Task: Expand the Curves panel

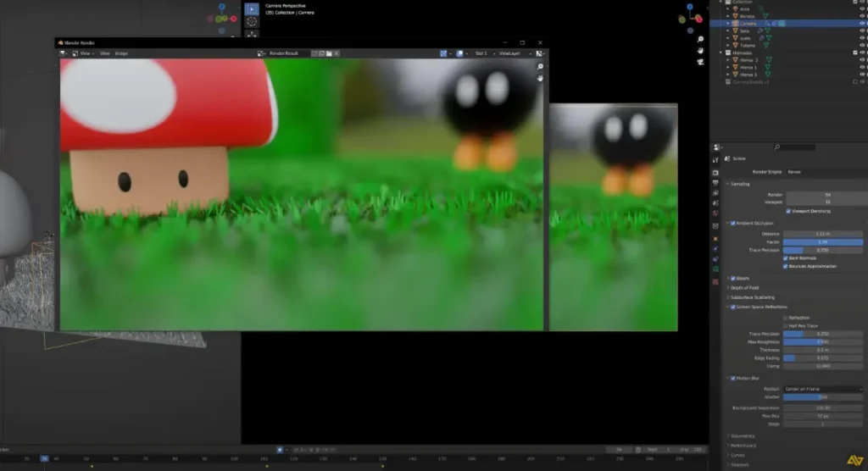Action: 736,456
